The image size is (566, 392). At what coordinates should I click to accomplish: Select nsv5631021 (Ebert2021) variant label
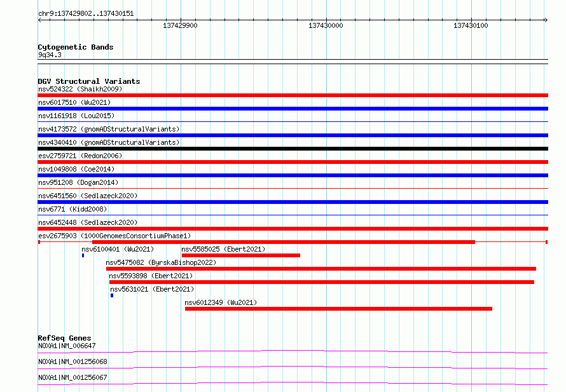point(152,289)
